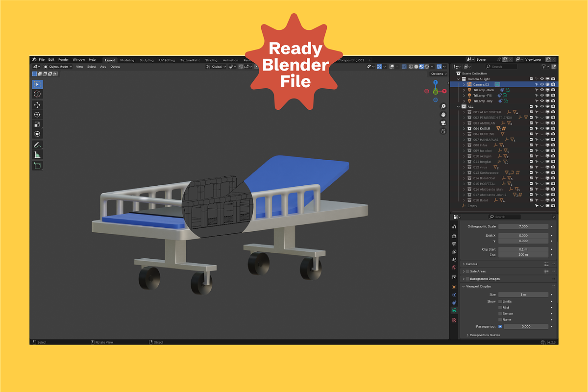Enable the Sensor checkbox
588x392 pixels.
[500, 314]
